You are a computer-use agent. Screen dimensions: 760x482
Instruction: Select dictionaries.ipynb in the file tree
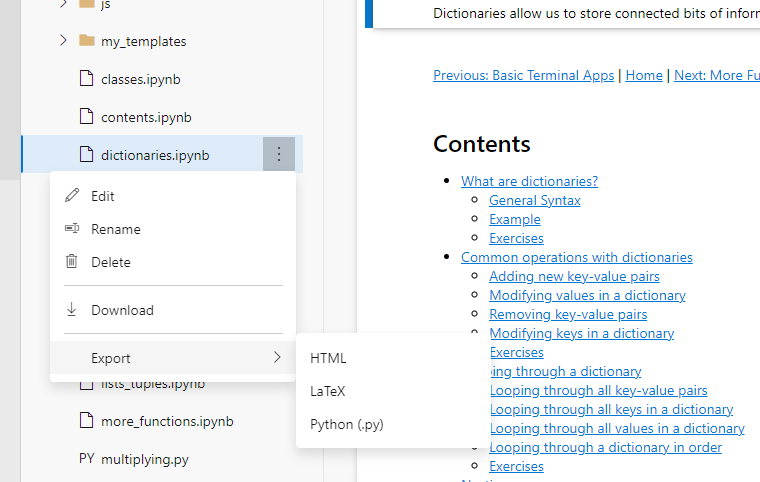click(x=155, y=155)
